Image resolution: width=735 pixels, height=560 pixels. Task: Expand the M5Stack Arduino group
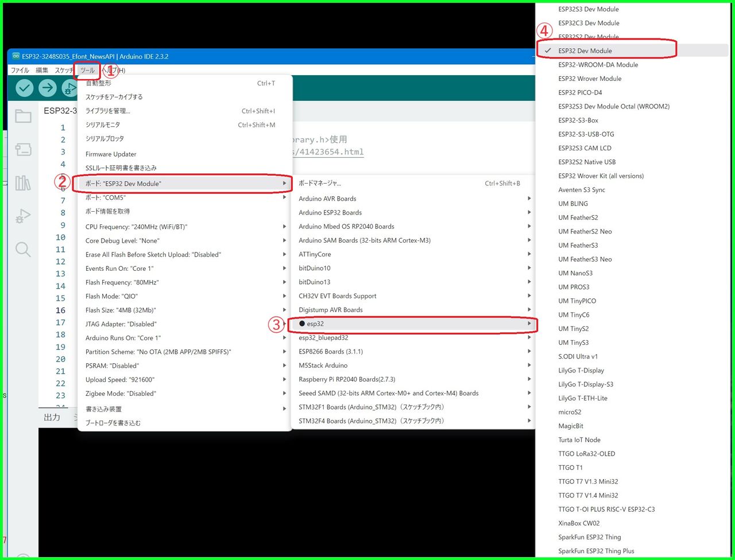pos(413,365)
